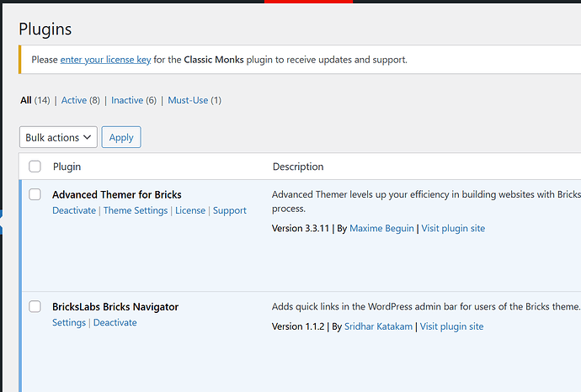Viewport: 581px width, 392px height.
Task: Open the Maxime Beguin author link
Action: [381, 229]
